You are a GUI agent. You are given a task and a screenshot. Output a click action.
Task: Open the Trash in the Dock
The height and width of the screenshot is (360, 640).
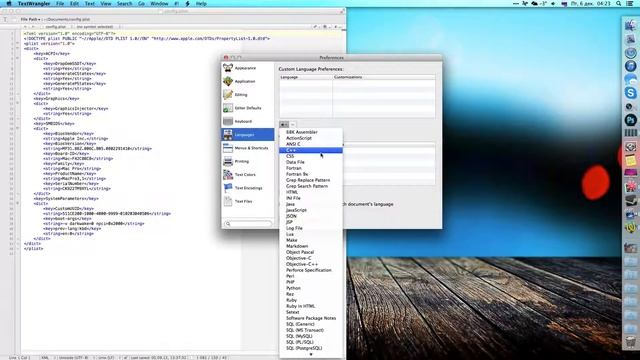coord(630,342)
